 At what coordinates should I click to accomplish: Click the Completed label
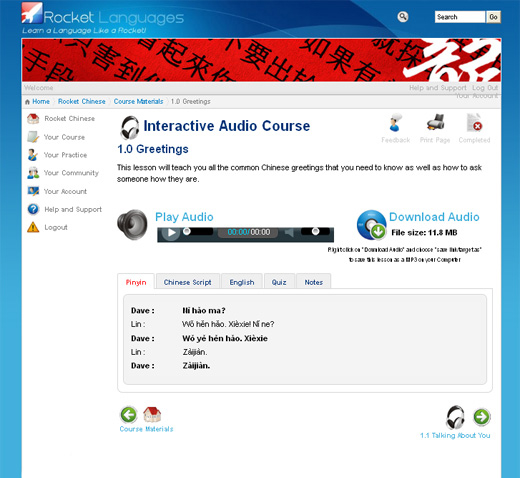click(x=474, y=140)
